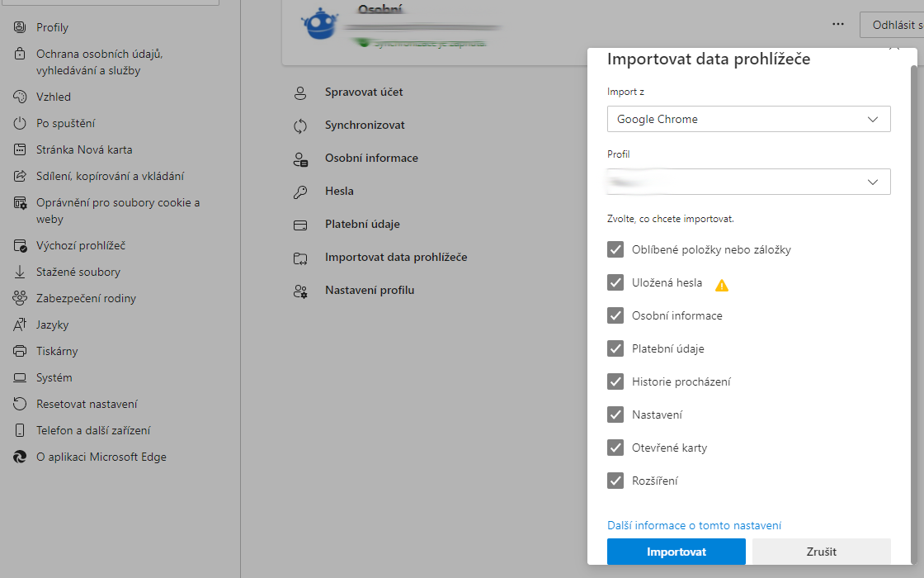Click the credit card icon for Platební údaje
Image resolution: width=924 pixels, height=578 pixels.
[x=300, y=225]
